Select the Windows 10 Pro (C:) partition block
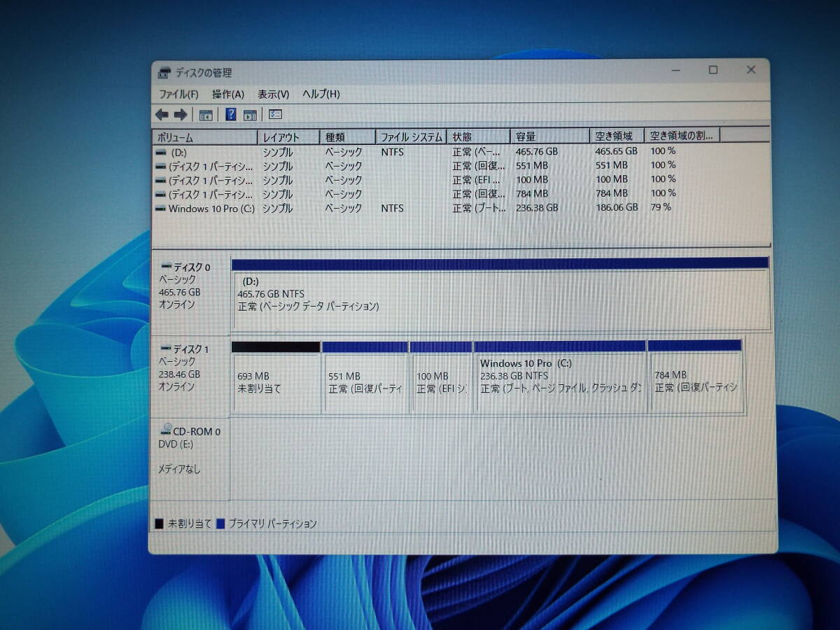This screenshot has width=840, height=630. 560,377
